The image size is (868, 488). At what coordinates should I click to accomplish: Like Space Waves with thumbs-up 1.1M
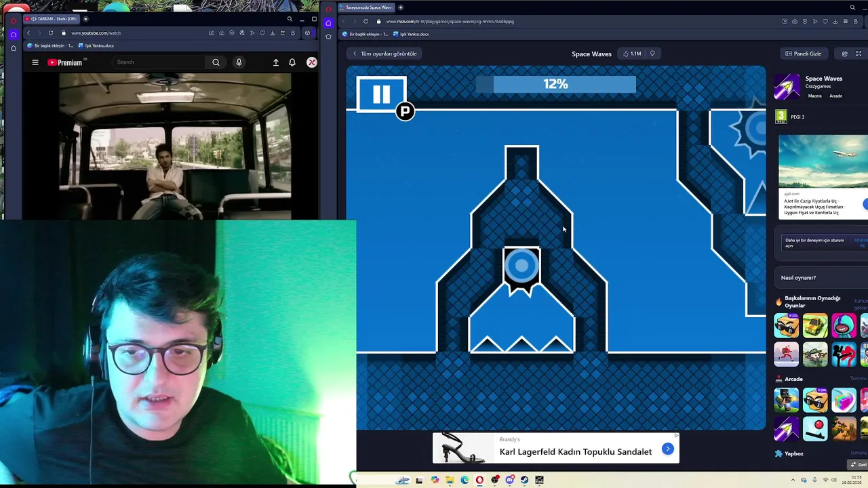point(632,54)
